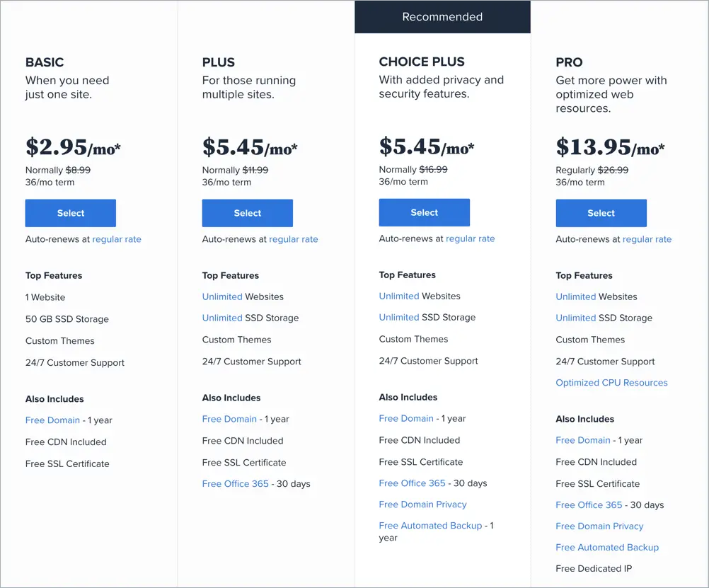
Task: Select the Plus hosting plan
Action: coord(248,213)
